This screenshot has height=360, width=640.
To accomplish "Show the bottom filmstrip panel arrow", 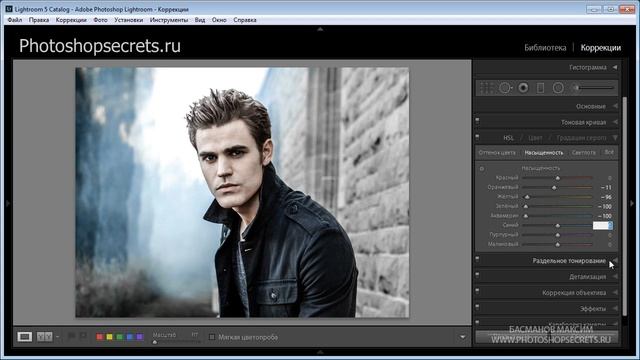I will click(320, 351).
